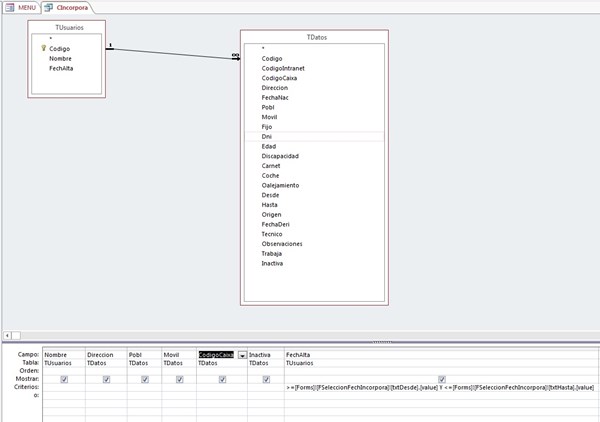Click the MENU form tab icon
The height and width of the screenshot is (422, 600).
click(9, 7)
